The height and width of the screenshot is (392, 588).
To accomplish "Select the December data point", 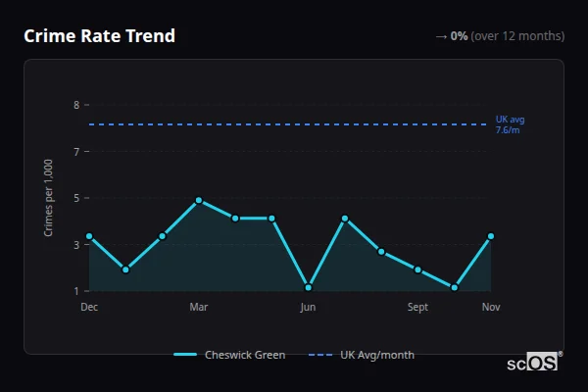I will 89,236.
